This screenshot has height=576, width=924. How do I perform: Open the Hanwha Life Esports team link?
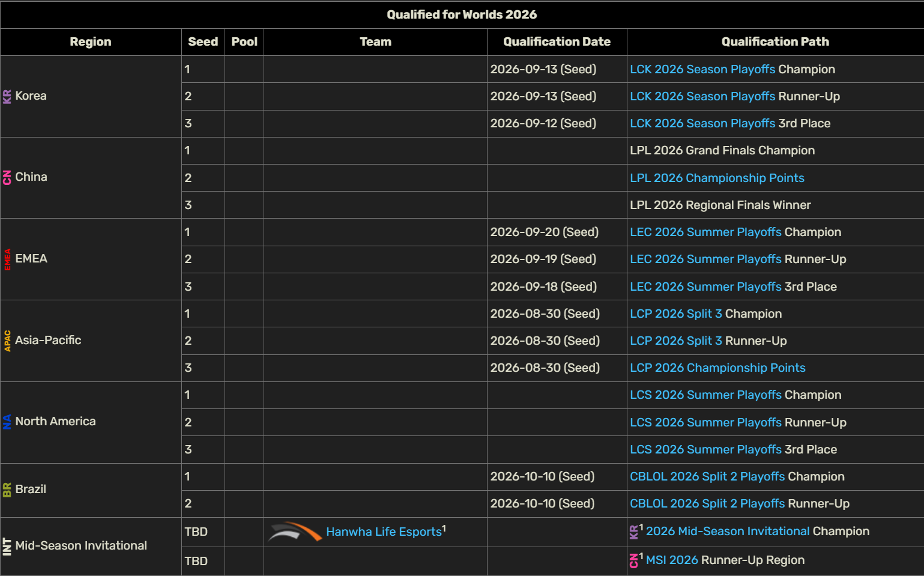[x=384, y=532]
